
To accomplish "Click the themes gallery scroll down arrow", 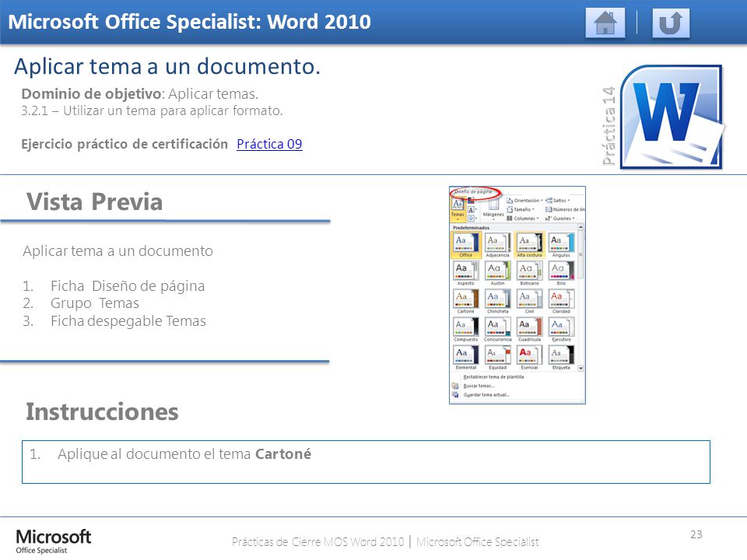I will [580, 368].
